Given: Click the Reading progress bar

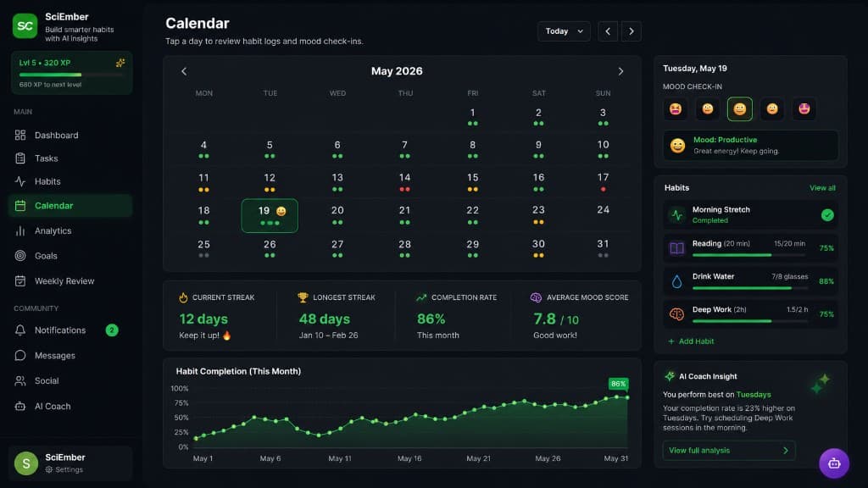Looking at the screenshot, I should [750, 255].
